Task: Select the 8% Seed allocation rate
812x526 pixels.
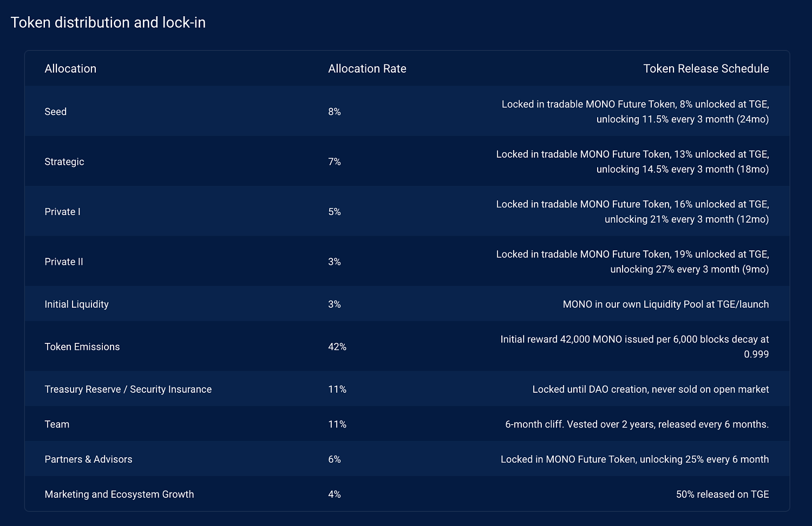Action: 335,112
